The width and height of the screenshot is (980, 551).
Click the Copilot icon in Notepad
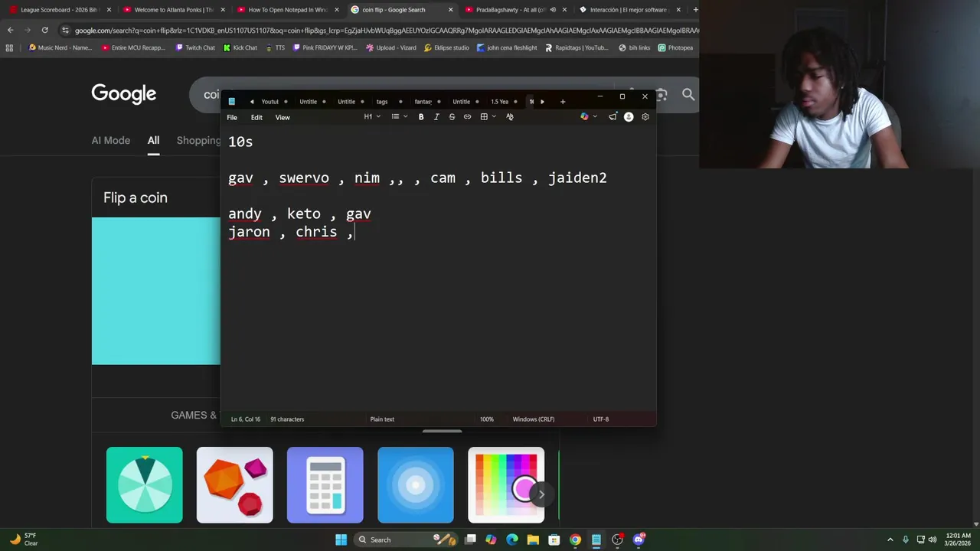(x=584, y=117)
